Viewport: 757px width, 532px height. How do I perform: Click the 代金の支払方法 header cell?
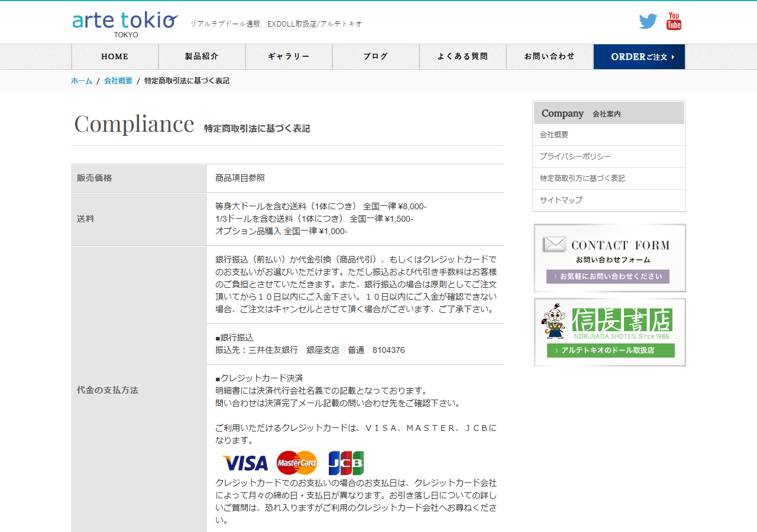[139, 390]
